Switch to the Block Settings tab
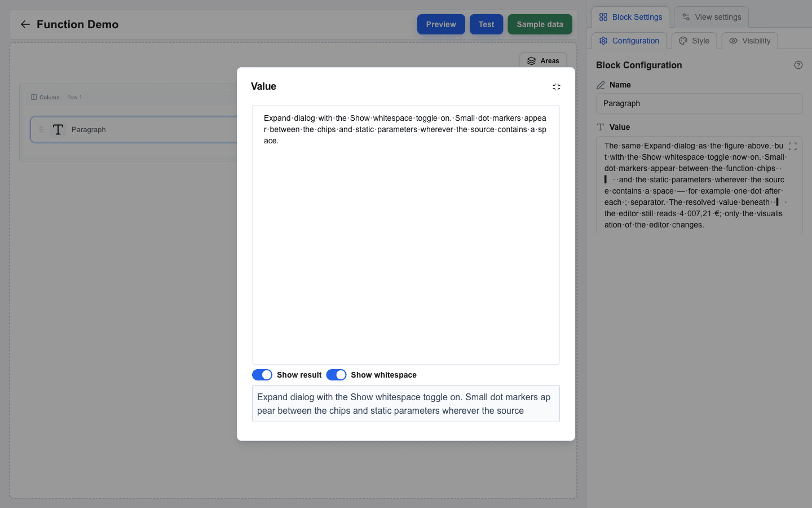Image resolution: width=812 pixels, height=508 pixels. click(x=630, y=17)
